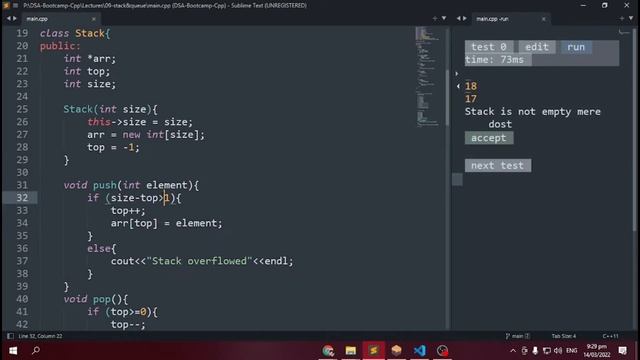Image resolution: width=640 pixels, height=360 pixels.
Task: Run the test with run button
Action: click(x=576, y=47)
